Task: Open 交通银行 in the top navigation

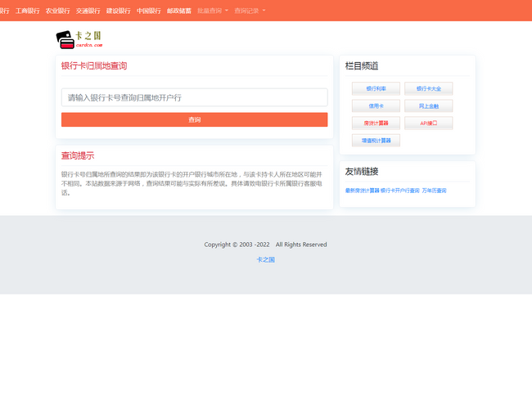Action: tap(88, 11)
